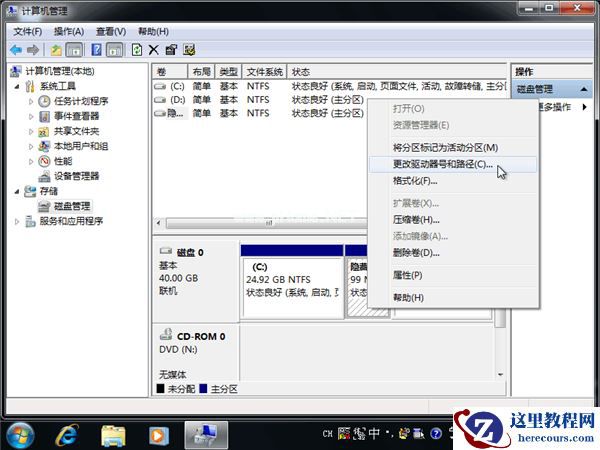Expand the 服务和应用程序 node arrow
This screenshot has height=450, width=600.
[x=17, y=221]
